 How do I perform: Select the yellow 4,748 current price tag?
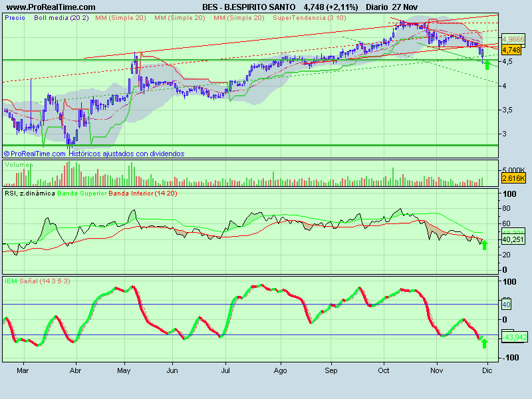pyautogui.click(x=511, y=50)
